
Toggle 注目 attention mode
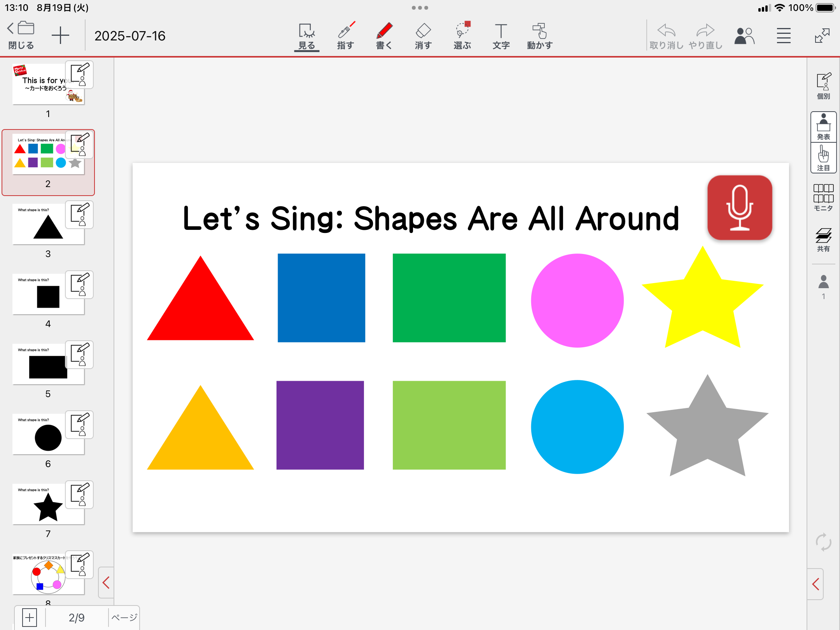[823, 157]
